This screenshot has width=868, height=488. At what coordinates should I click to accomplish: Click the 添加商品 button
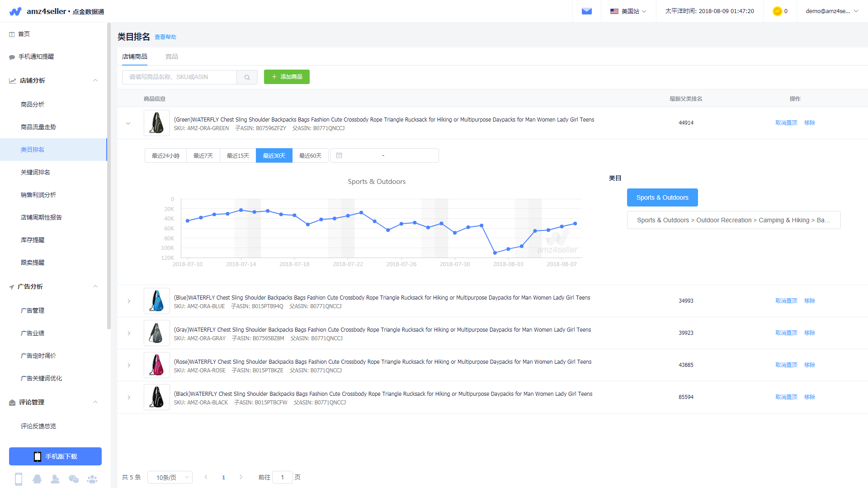[x=287, y=77]
